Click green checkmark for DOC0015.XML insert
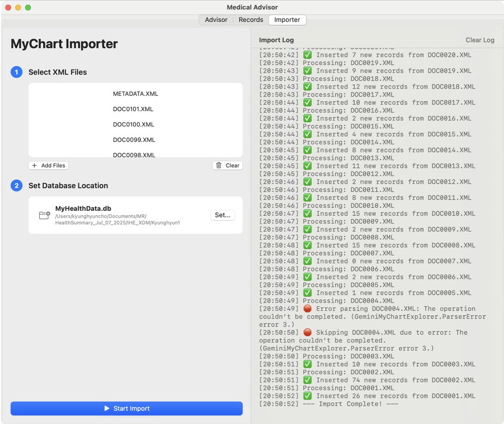The height and width of the screenshot is (424, 504). pos(307,134)
